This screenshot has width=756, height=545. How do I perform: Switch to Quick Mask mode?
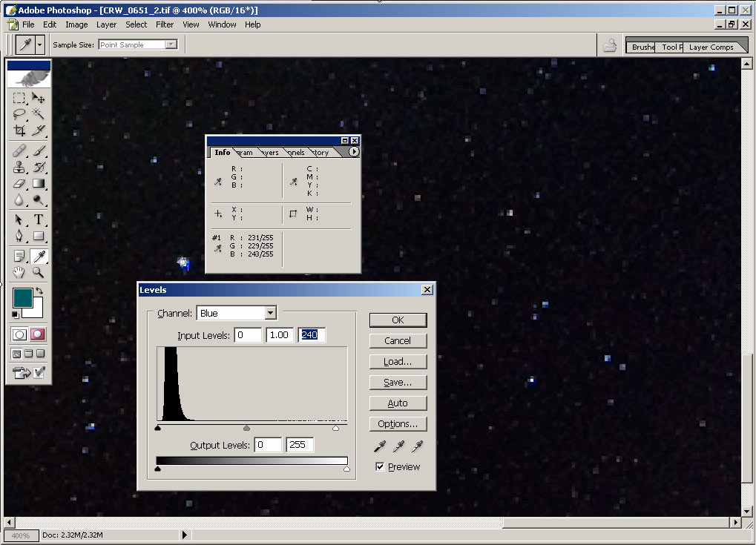38,334
